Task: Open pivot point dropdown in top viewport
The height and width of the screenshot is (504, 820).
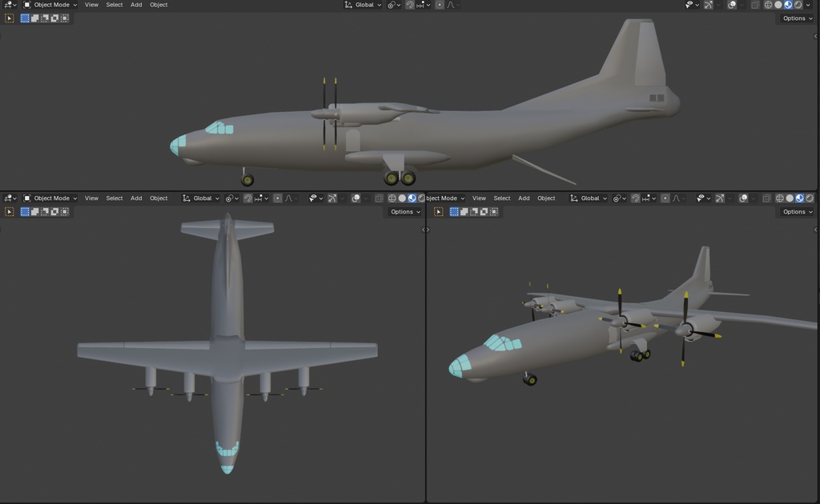Action: pos(394,5)
